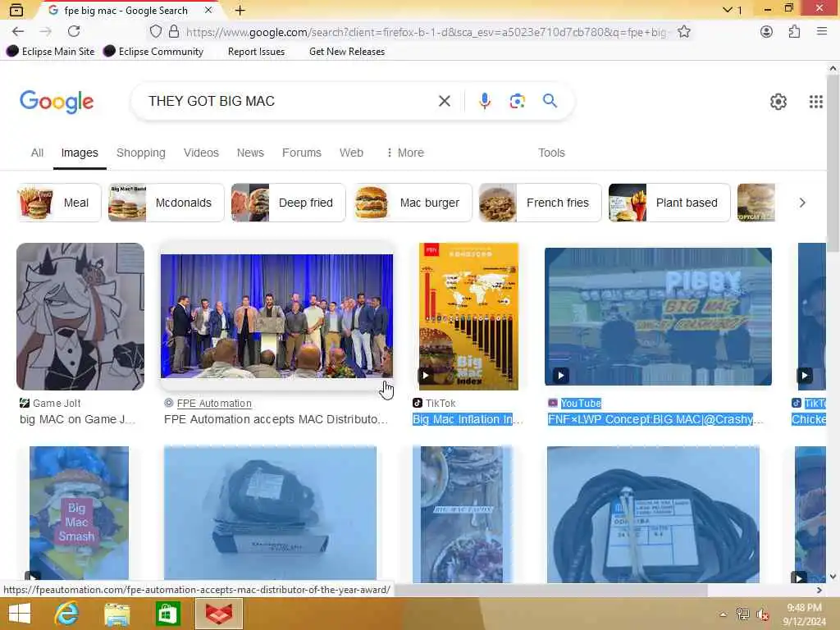Switch to the Forums tab
The height and width of the screenshot is (630, 840).
pos(302,153)
